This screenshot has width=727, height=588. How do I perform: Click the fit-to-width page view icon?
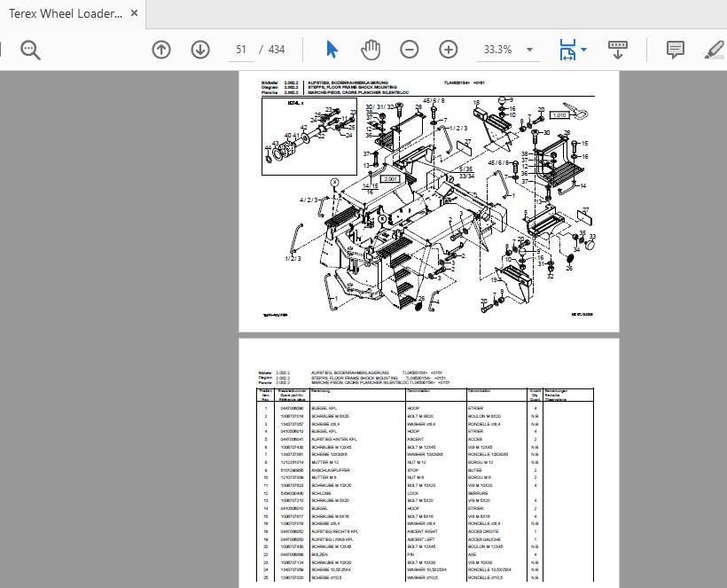coord(567,50)
